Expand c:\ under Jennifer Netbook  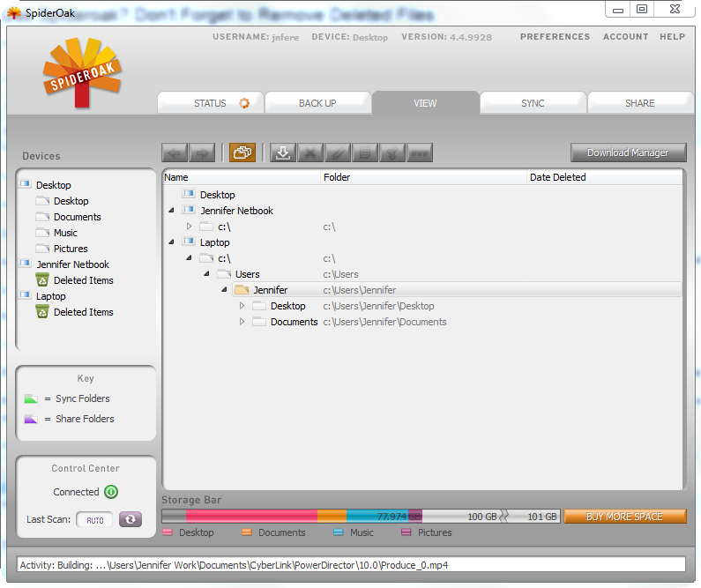pos(190,227)
